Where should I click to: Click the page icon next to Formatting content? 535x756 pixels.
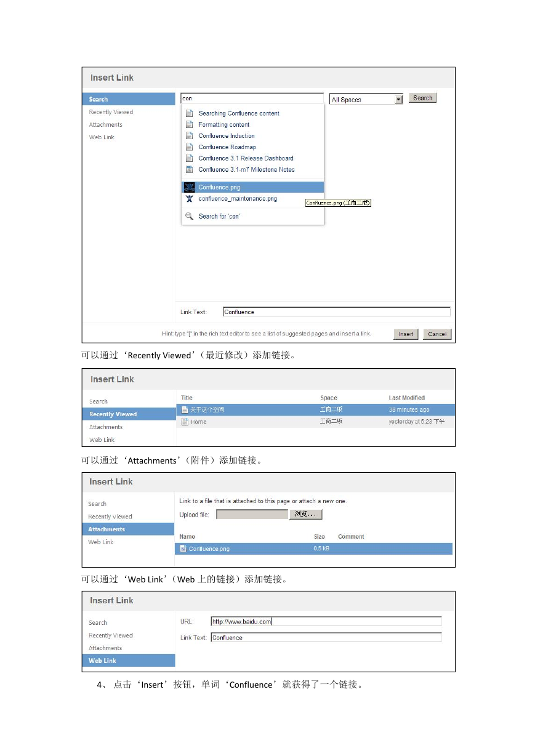190,124
